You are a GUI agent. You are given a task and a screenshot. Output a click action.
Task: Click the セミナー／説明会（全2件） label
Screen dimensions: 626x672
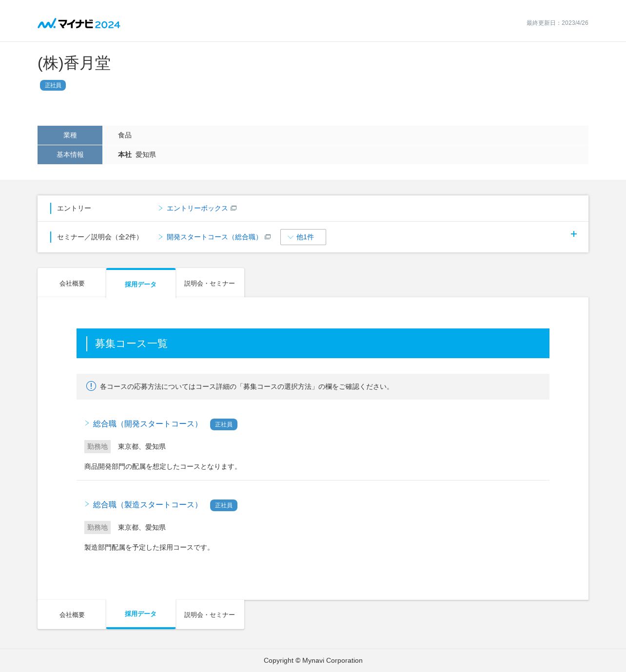point(100,237)
